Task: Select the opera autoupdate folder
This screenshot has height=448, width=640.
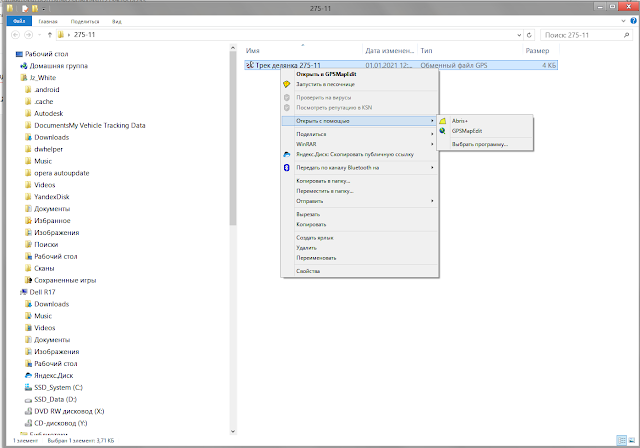Action: 57,173
